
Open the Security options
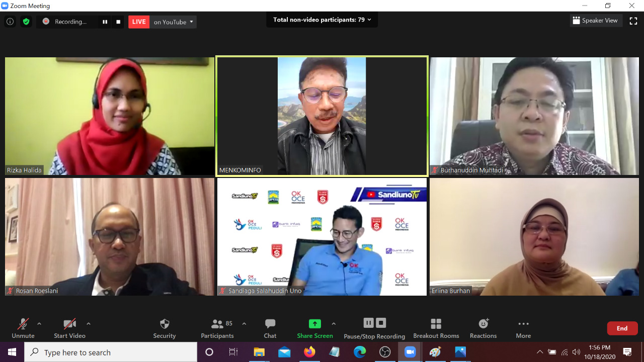click(165, 328)
